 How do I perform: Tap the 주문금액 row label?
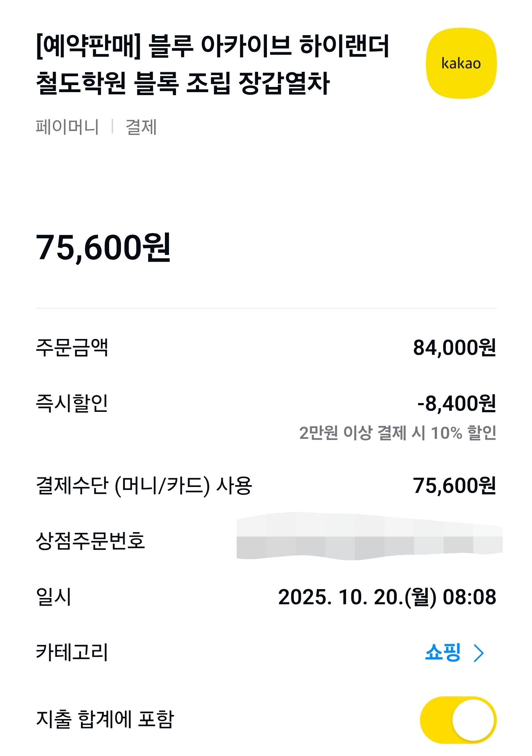click(72, 347)
